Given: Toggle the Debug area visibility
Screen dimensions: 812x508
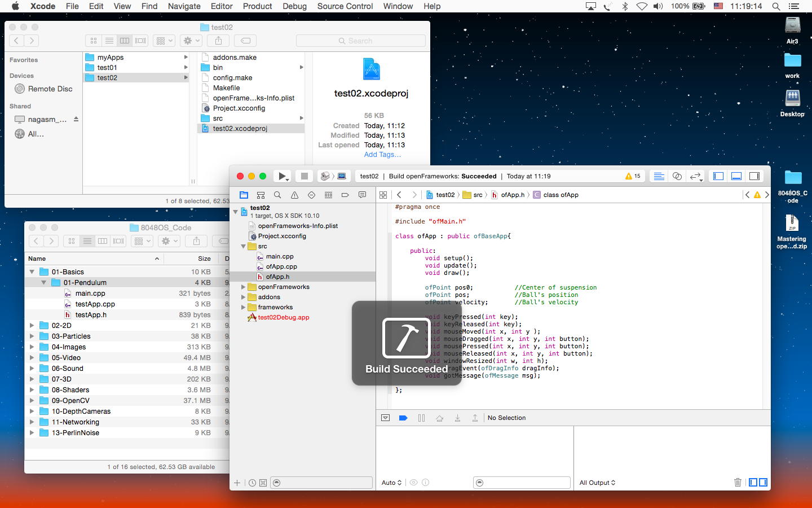Looking at the screenshot, I should click(x=736, y=176).
